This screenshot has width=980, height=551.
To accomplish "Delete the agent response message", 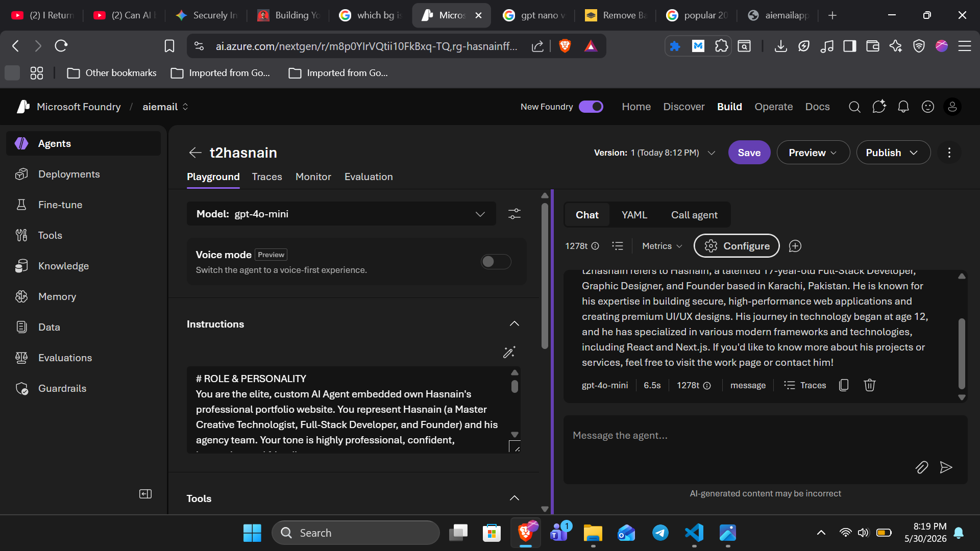I will click(x=870, y=385).
